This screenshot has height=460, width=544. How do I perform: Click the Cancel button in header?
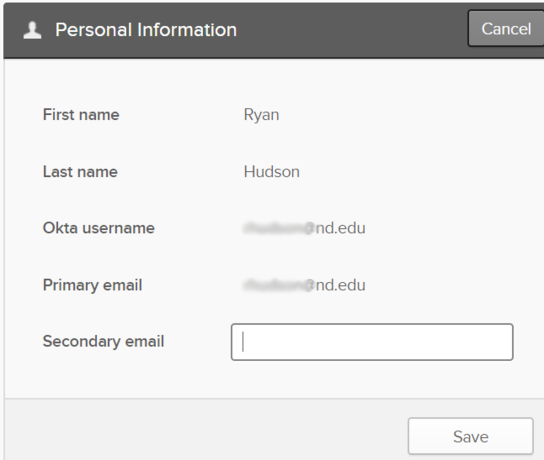506,29
